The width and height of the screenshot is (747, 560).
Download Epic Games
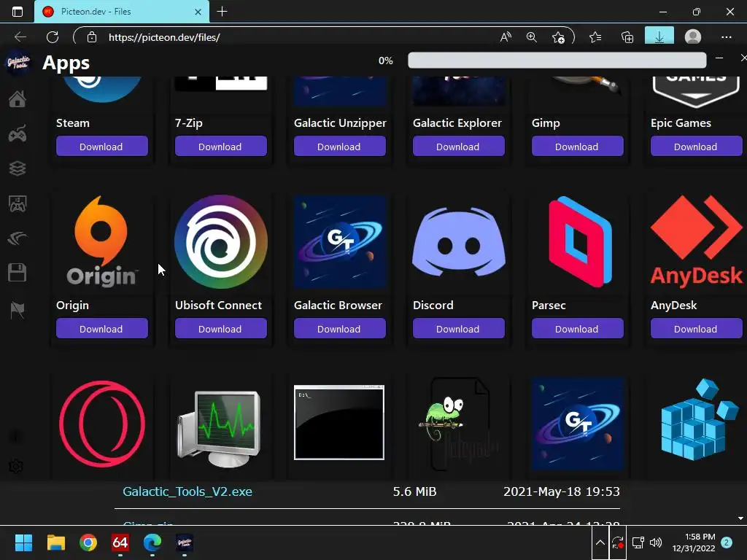coord(696,146)
